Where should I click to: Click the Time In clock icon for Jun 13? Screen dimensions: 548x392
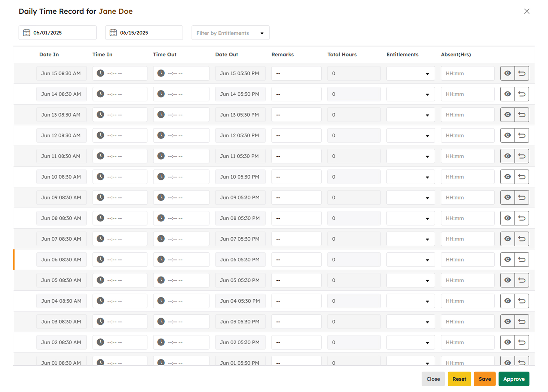(100, 115)
